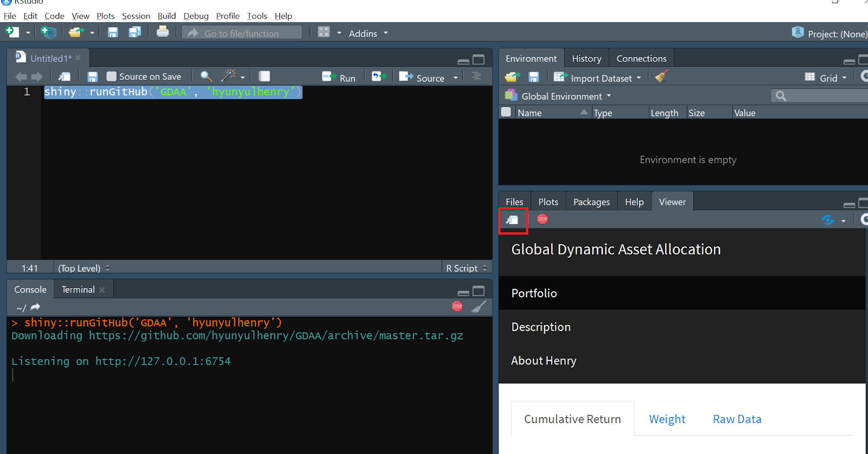Save workspace icon in Environment pane

coord(534,77)
